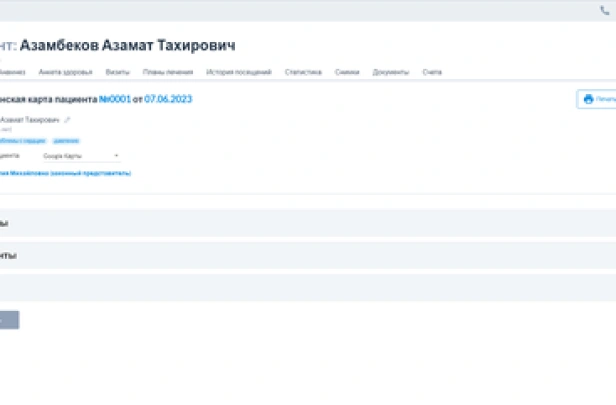Switch to the Анкета здоровья tab
Image resolution: width=616 pixels, height=405 pixels.
[66, 72]
